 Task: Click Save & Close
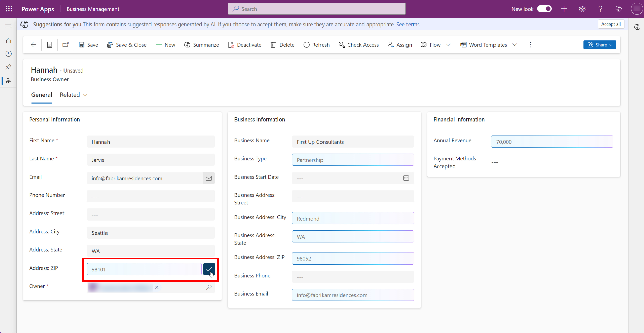(127, 45)
